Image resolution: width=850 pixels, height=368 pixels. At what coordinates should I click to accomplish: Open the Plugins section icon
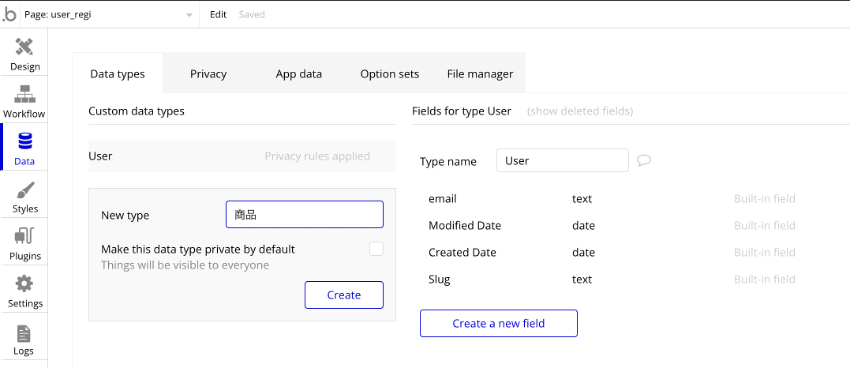24,237
